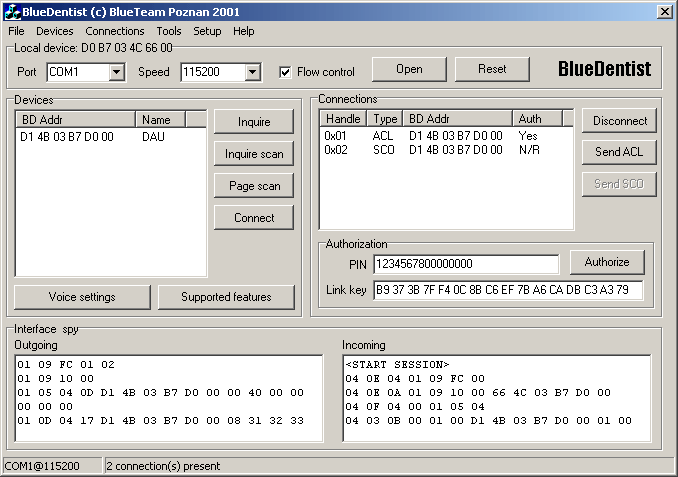Viewport: 678px width, 477px height.
Task: Click the Type column header
Action: tap(385, 119)
